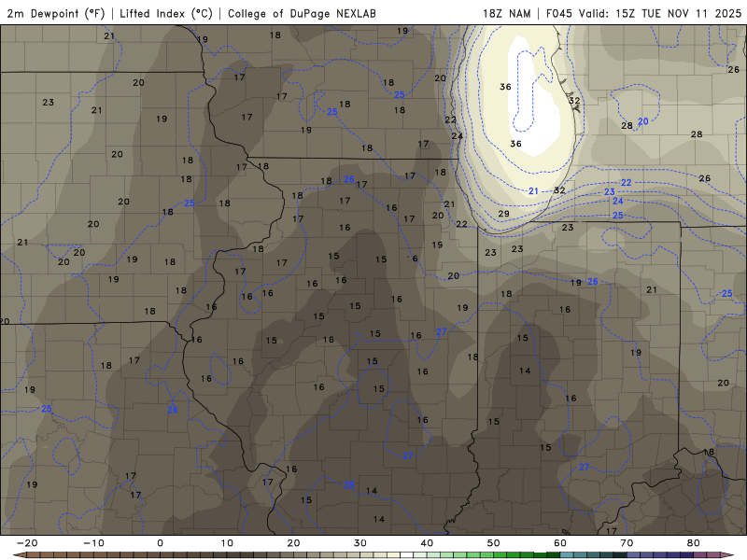Image resolution: width=747 pixels, height=560 pixels.
Task: Click the '18Z NAM' model run label
Action: tap(506, 13)
